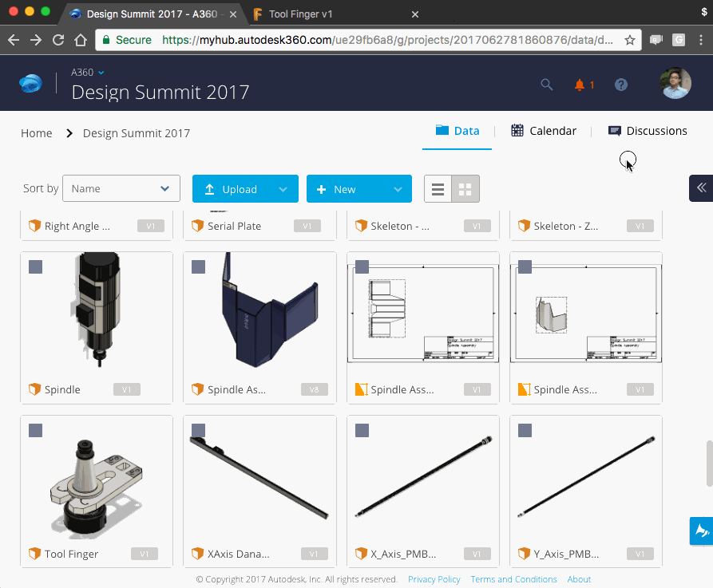Open the Privacy Policy link
Screen dimensions: 713x588
pos(434,579)
